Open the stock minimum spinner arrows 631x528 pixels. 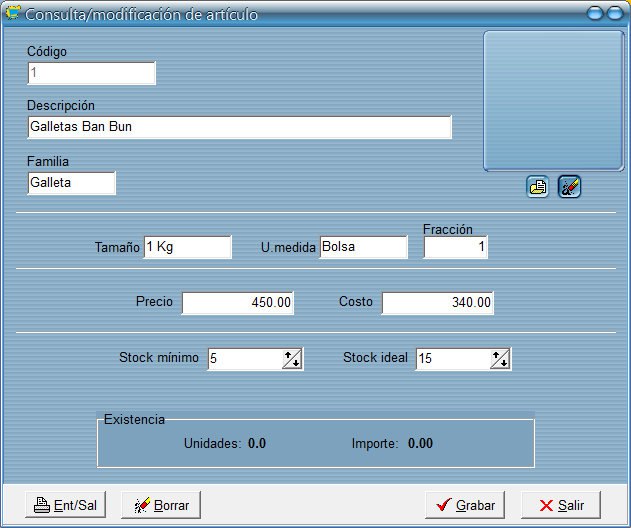[292, 359]
